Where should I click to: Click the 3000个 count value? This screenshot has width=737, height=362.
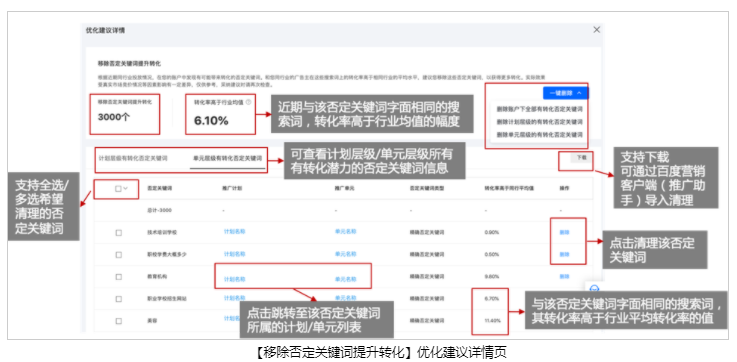(x=114, y=117)
